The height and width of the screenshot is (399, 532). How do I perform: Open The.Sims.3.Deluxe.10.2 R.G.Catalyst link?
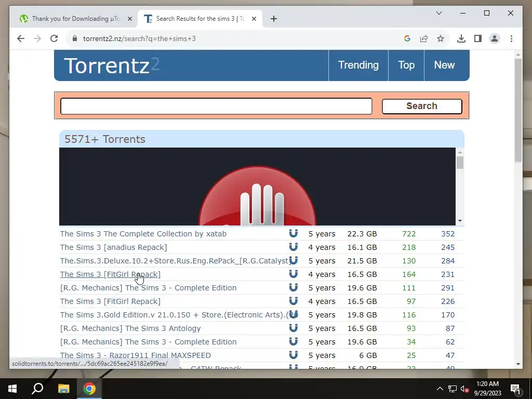[175, 261]
